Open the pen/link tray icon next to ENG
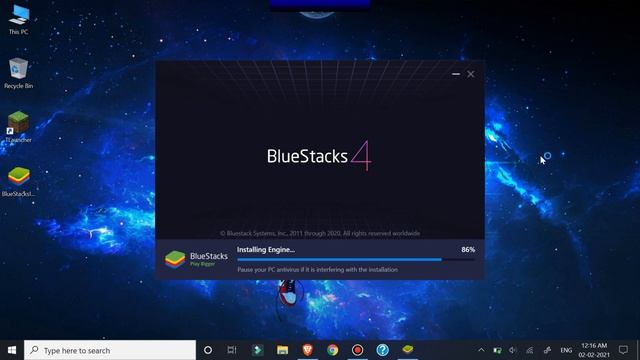Image resolution: width=640 pixels, height=360 pixels. (x=547, y=350)
